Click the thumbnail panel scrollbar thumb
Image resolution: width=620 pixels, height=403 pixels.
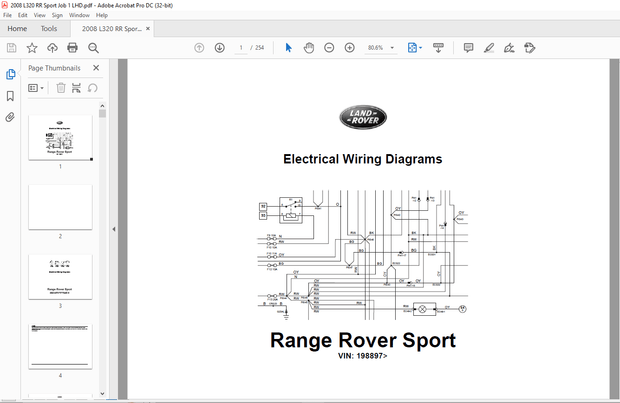pos(102,114)
